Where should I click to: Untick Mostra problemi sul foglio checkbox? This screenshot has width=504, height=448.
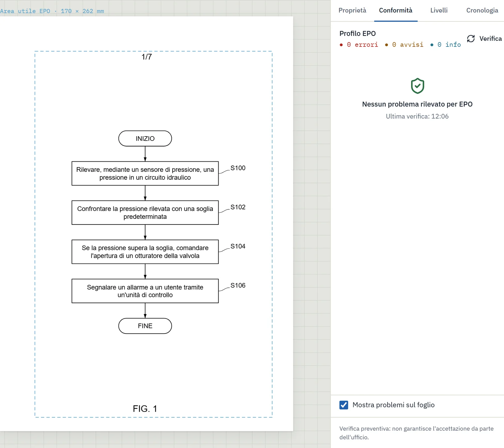tap(344, 405)
